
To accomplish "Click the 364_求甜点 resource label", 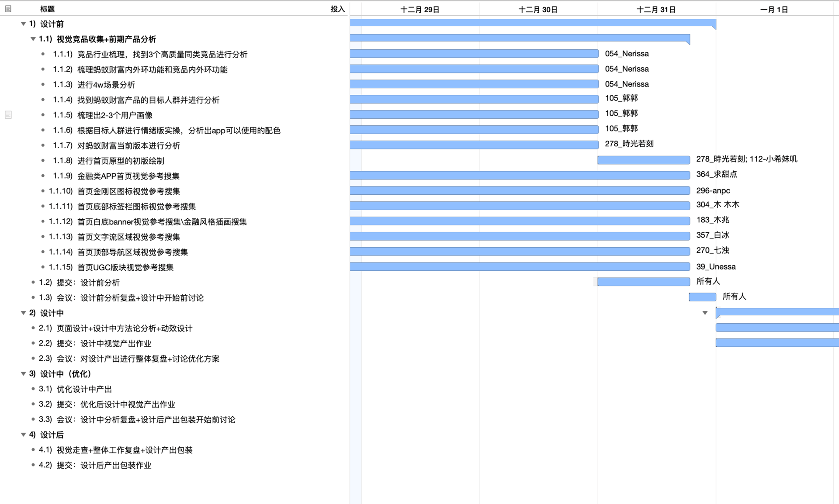I will tap(717, 174).
